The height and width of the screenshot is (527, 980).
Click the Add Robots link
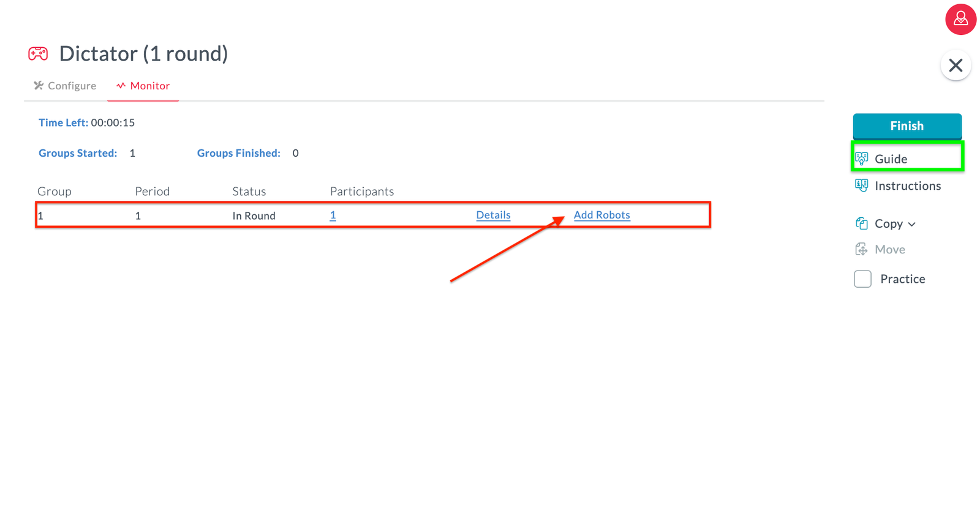point(601,215)
